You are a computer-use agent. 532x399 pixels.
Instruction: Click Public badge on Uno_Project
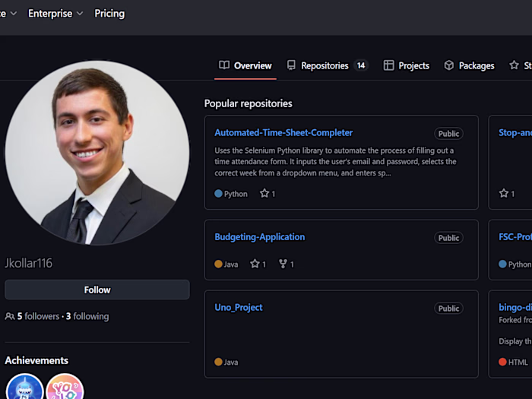(x=448, y=309)
